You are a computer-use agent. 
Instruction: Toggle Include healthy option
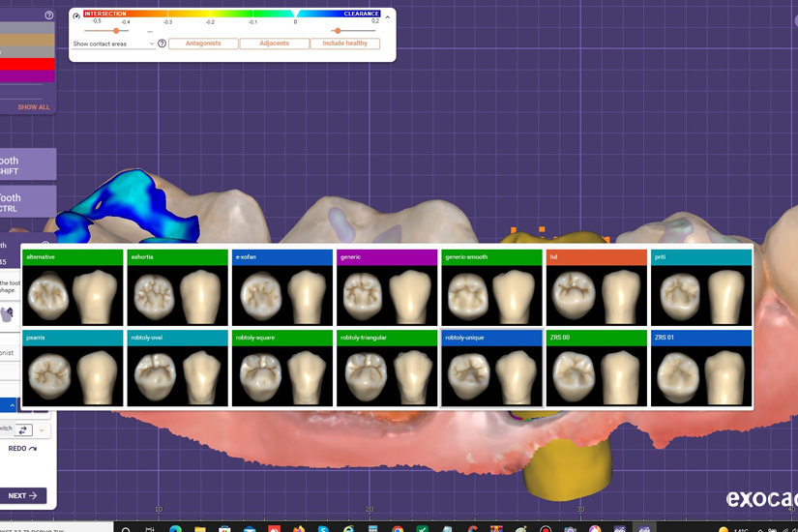pos(345,44)
